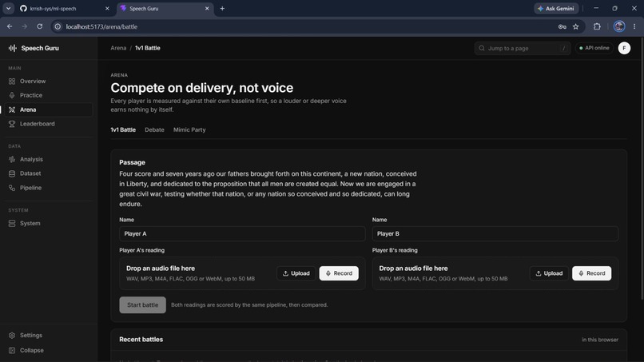This screenshot has width=644, height=362.
Task: Click the GitHub icon on first tab
Action: (23, 8)
